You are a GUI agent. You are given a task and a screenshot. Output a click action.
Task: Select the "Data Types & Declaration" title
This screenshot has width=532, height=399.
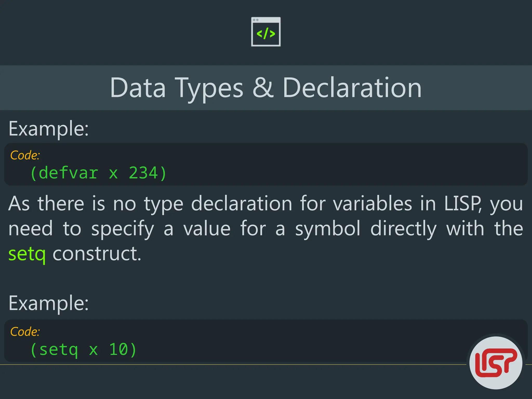pos(265,88)
